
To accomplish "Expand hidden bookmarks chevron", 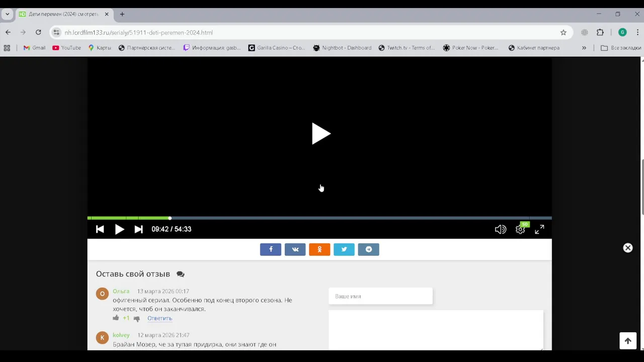I will (x=584, y=48).
